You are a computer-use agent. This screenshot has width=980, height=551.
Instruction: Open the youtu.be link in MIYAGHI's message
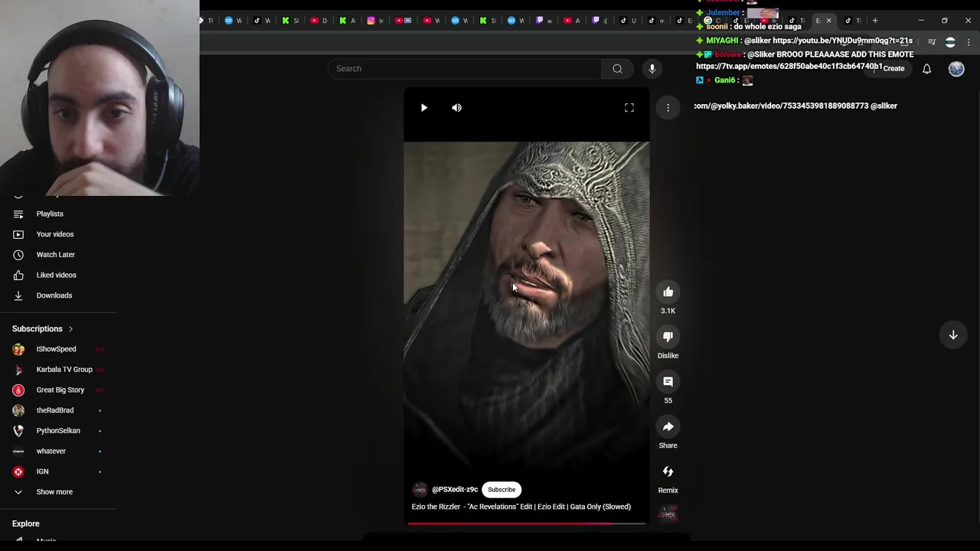tap(842, 41)
